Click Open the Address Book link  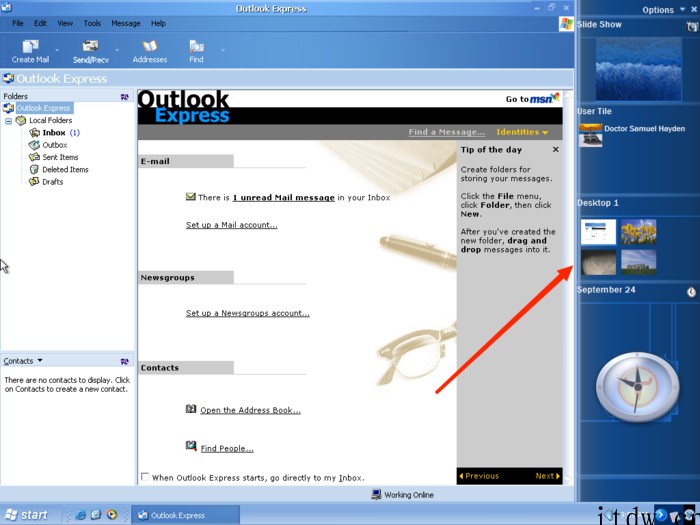click(249, 410)
